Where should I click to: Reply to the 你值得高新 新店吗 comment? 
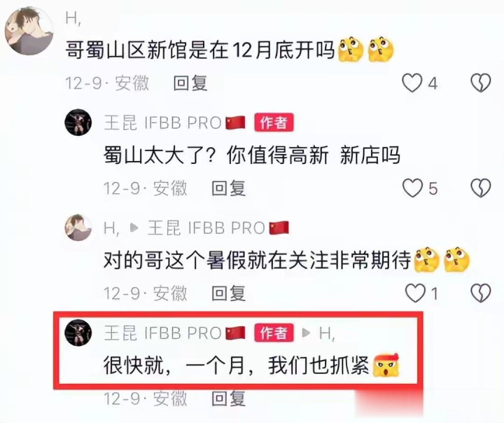[228, 188]
